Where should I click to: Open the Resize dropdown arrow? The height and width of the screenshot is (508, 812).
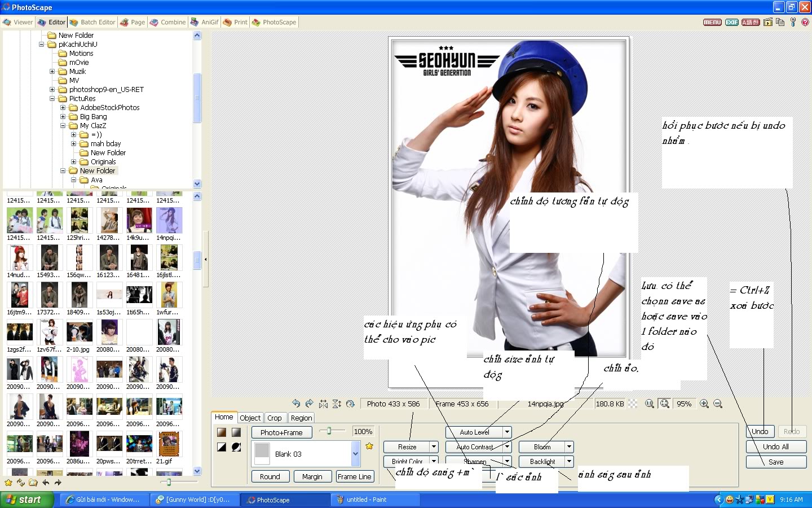click(x=434, y=446)
